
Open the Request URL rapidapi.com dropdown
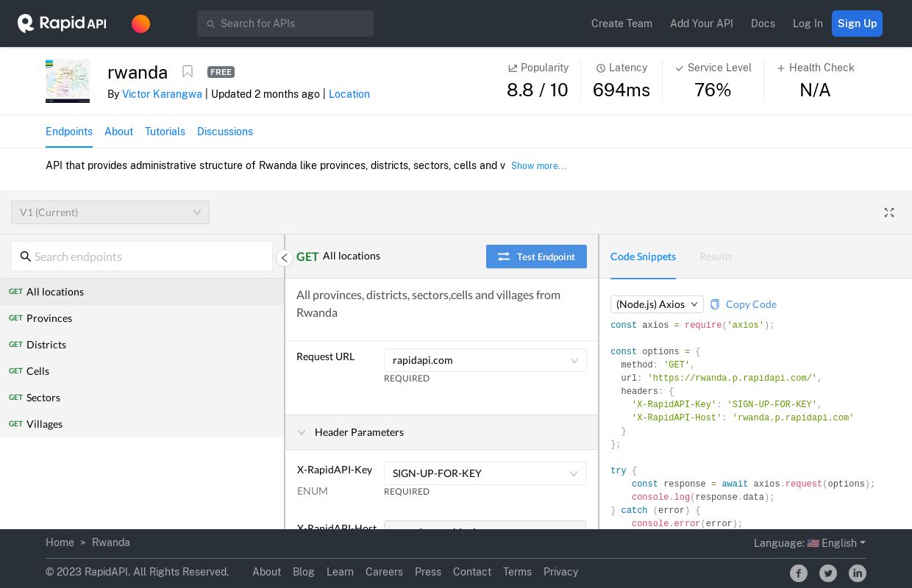(x=485, y=360)
